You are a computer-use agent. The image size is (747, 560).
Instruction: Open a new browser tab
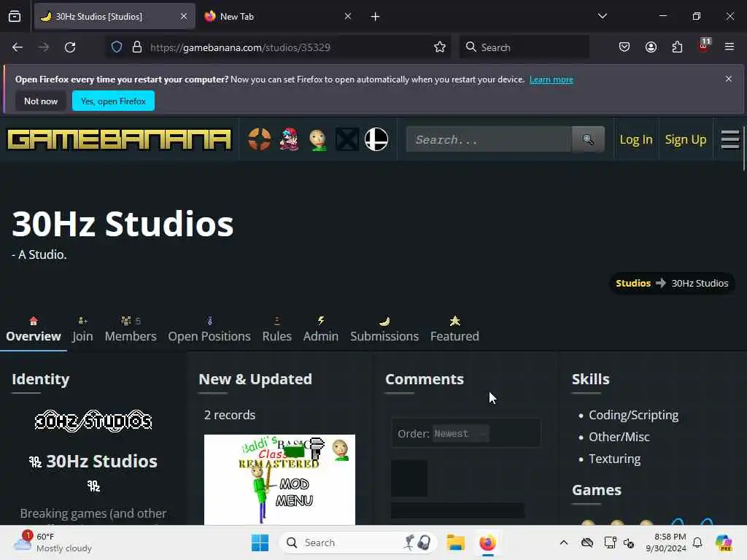click(376, 17)
